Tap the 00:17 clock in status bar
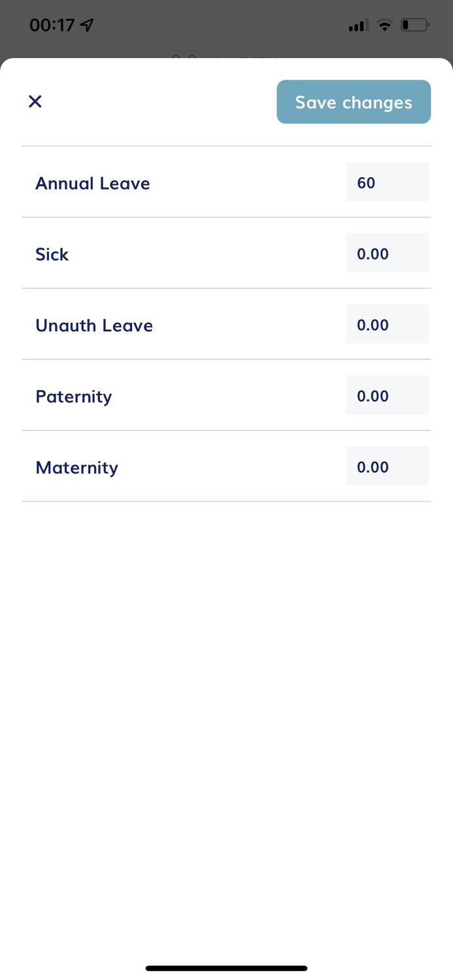453x980 pixels. (x=52, y=25)
